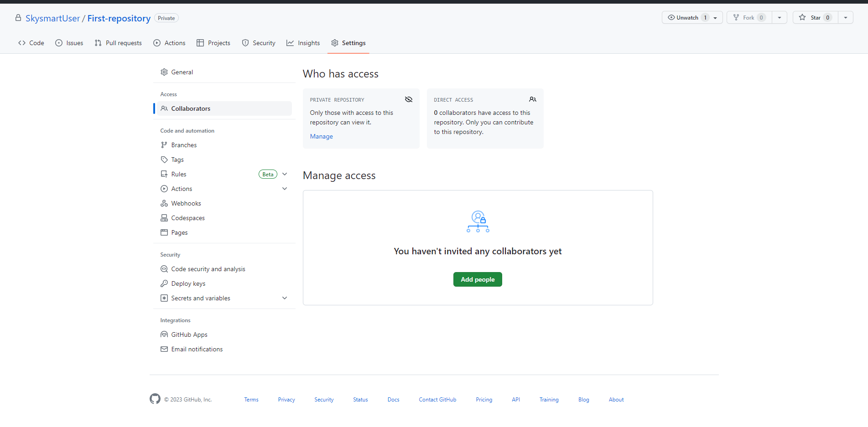
Task: Star the repository
Action: (x=816, y=18)
